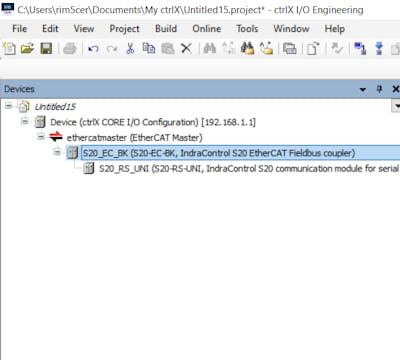
Task: Click the Cut scissors icon
Action: point(130,49)
